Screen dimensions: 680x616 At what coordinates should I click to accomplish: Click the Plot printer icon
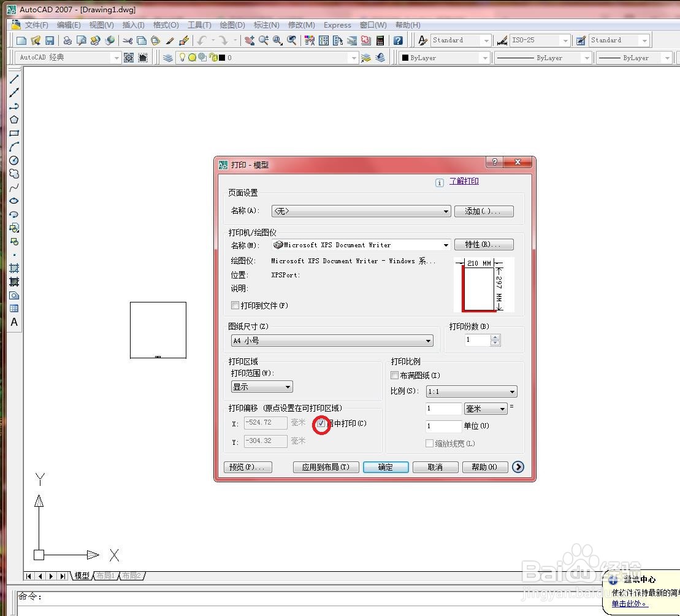(x=67, y=40)
